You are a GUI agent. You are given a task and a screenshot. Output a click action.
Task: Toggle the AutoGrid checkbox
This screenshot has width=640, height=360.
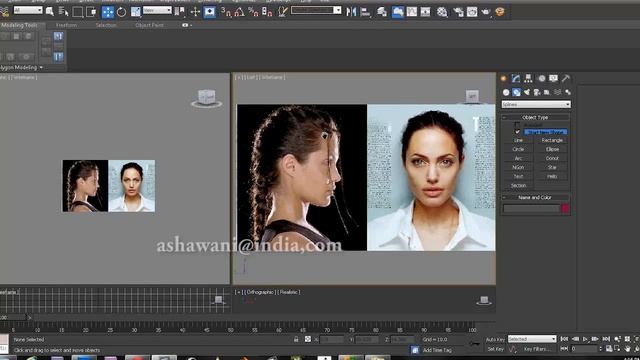[x=518, y=124]
